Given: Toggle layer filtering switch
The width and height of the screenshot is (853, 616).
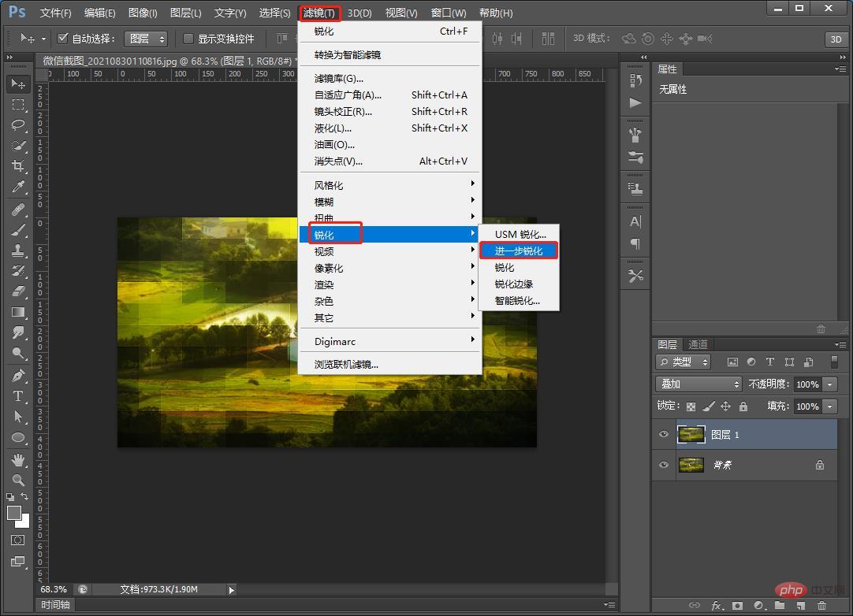Looking at the screenshot, I should point(835,362).
